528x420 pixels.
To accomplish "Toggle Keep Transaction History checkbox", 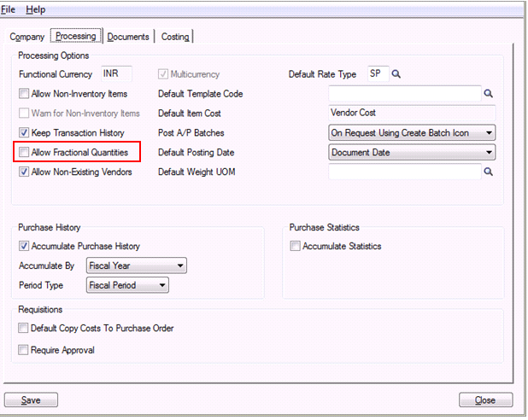I will coord(24,132).
